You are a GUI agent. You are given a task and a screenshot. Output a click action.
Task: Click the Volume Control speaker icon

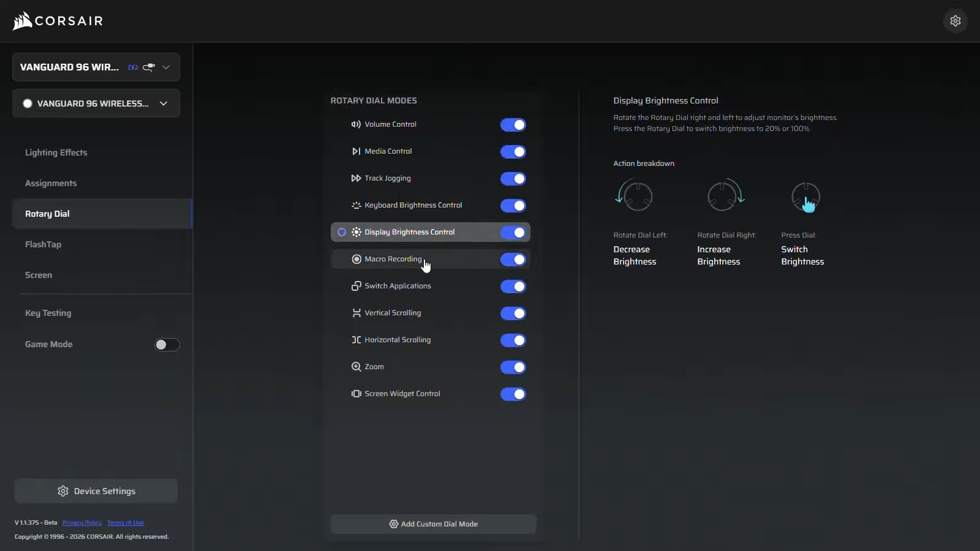(356, 124)
